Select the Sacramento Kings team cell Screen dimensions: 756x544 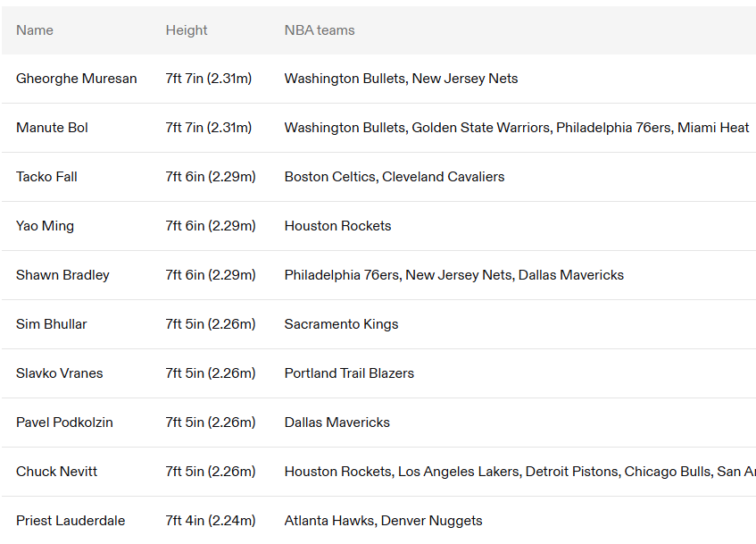[341, 324]
